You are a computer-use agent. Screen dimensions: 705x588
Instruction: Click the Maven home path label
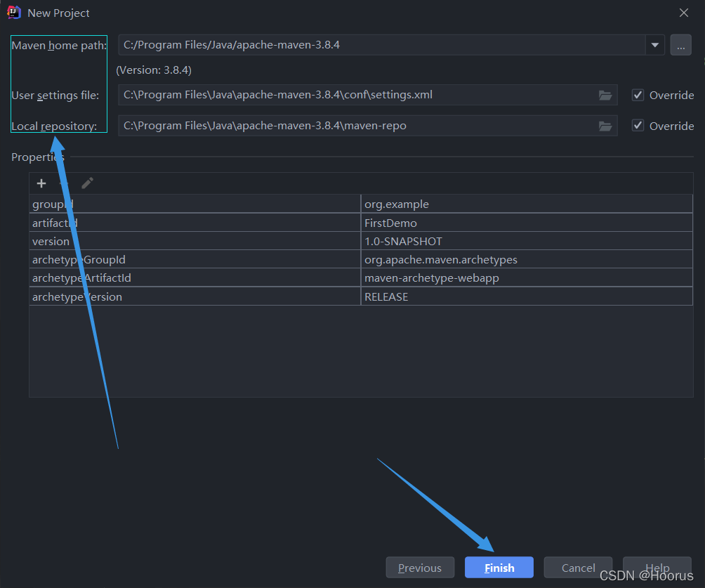[x=59, y=46]
